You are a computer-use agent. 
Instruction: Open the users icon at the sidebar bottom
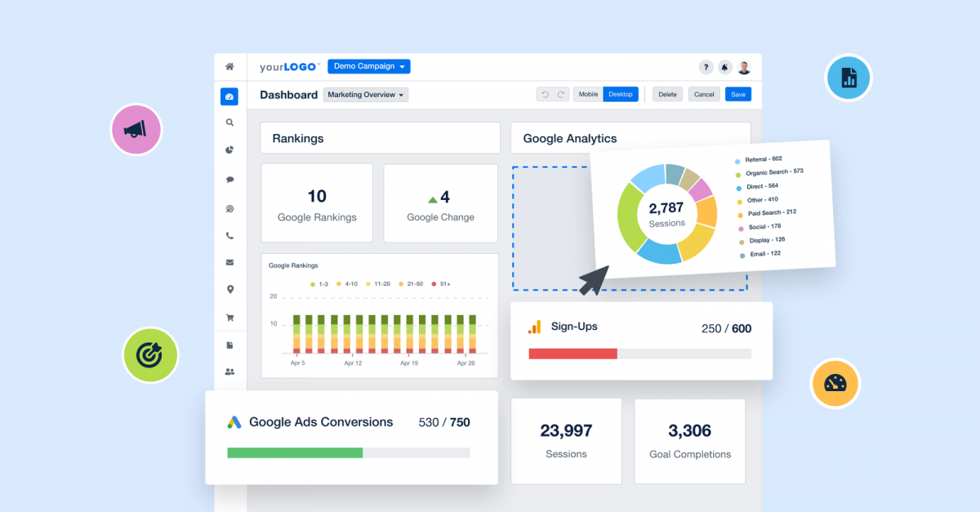tap(229, 370)
